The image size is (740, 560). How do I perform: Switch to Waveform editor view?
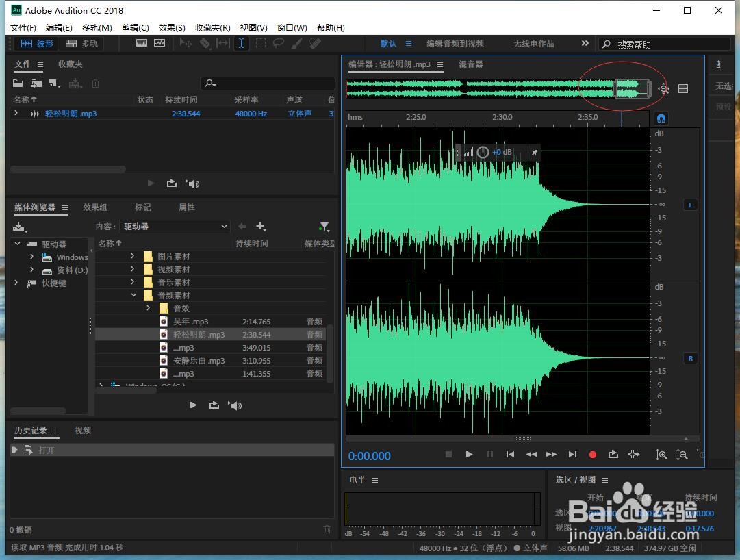tap(37, 43)
